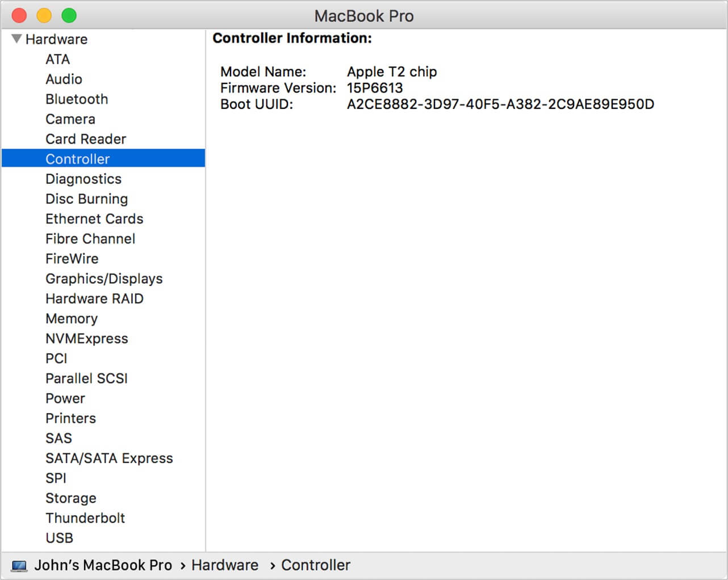728x580 pixels.
Task: Open the Thunderbolt section
Action: 85,518
